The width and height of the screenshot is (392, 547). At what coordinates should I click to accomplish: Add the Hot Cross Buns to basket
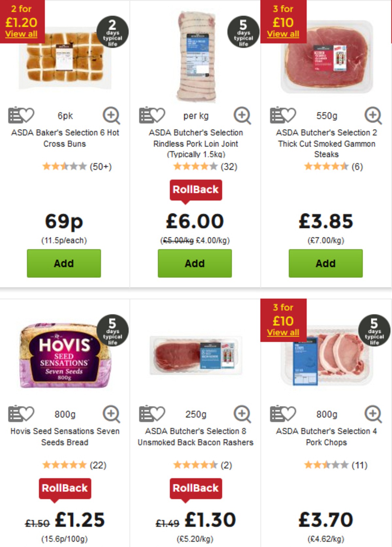coord(64,263)
